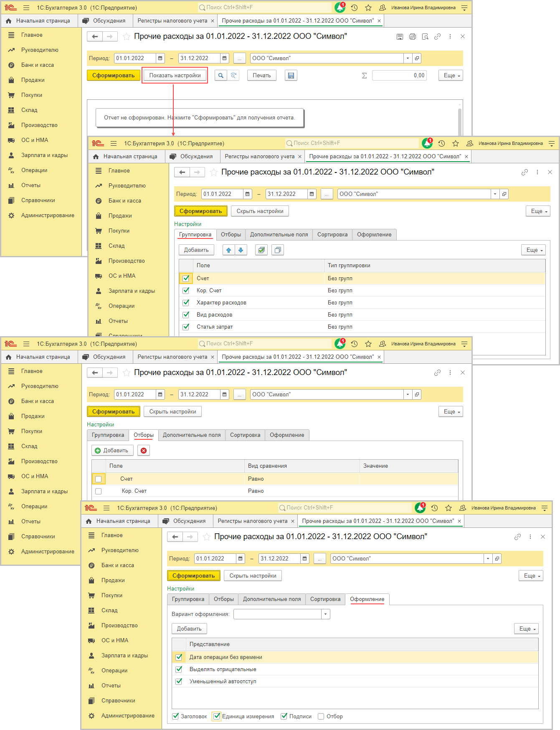Viewport: 560px width, 730px height.
Task: Switch to Дополнительные поля tab in Группировка window
Action: (x=279, y=235)
